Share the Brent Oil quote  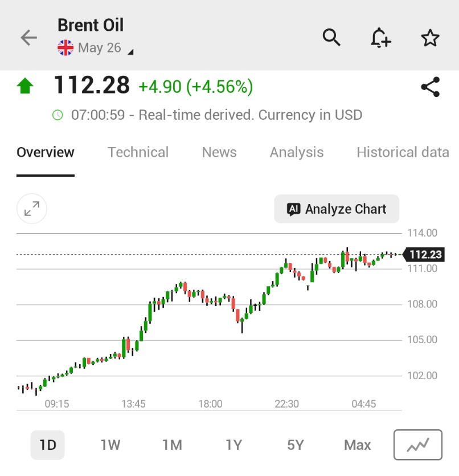[430, 87]
